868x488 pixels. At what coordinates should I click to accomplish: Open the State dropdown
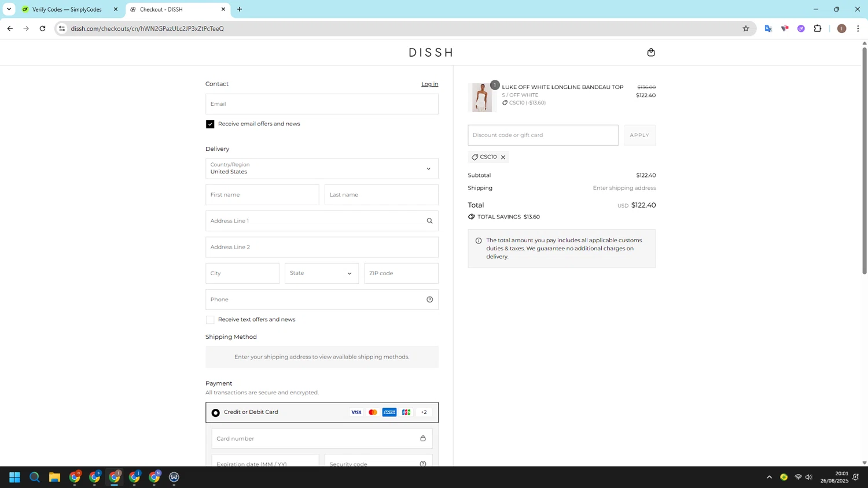click(x=322, y=273)
